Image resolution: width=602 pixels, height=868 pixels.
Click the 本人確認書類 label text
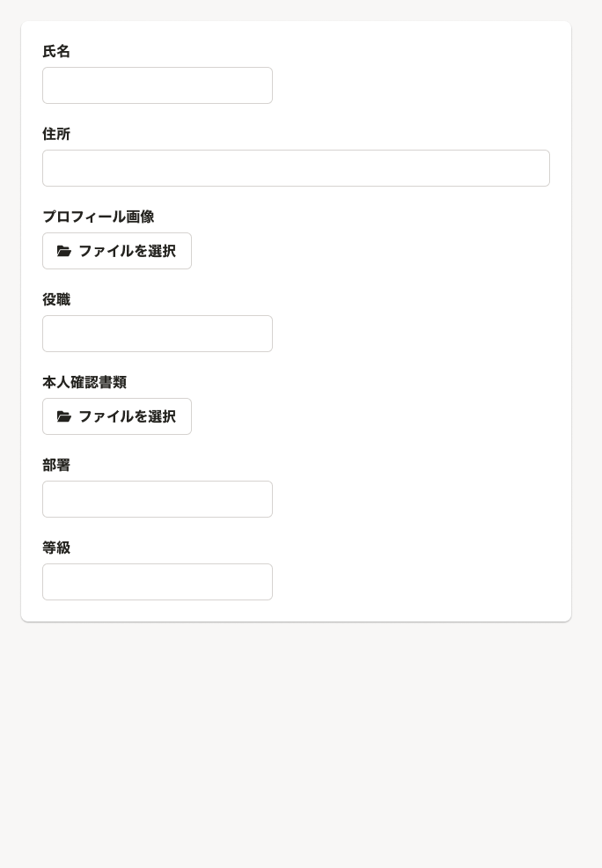pos(84,383)
